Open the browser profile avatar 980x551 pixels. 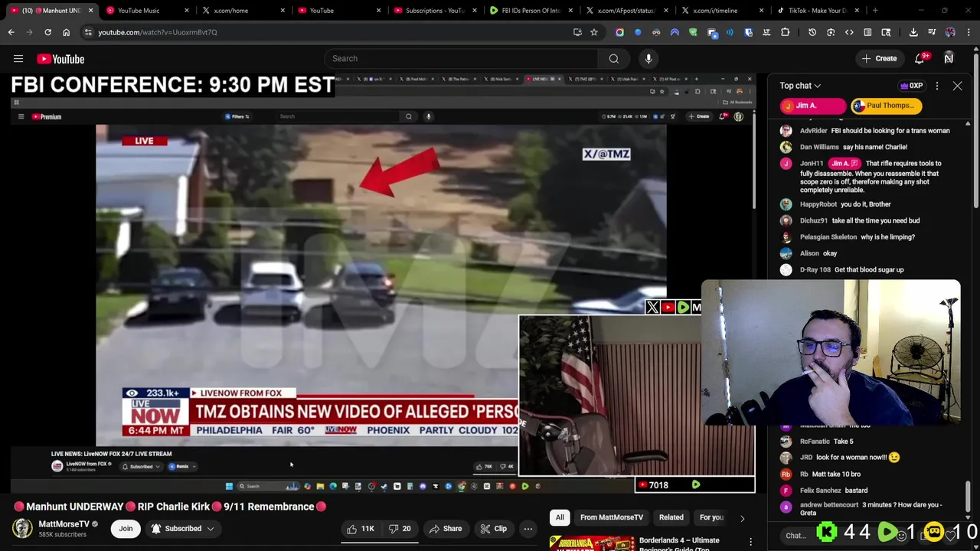click(x=950, y=32)
